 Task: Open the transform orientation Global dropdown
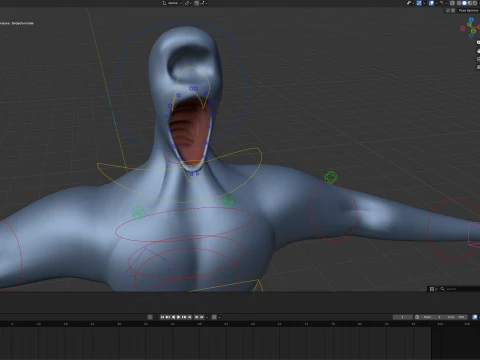click(x=172, y=3)
